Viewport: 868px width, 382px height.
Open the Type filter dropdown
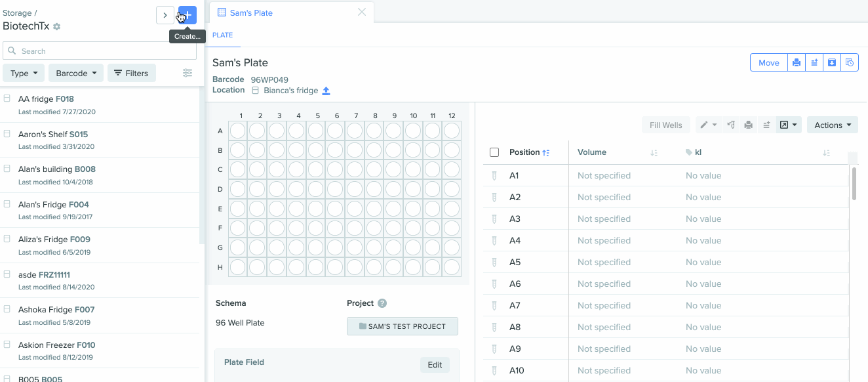(24, 73)
